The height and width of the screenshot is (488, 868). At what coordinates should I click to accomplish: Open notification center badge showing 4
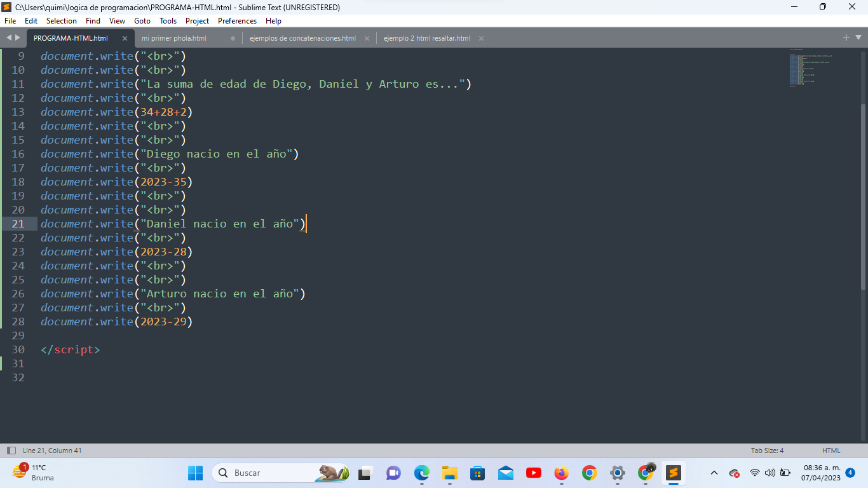click(x=850, y=473)
